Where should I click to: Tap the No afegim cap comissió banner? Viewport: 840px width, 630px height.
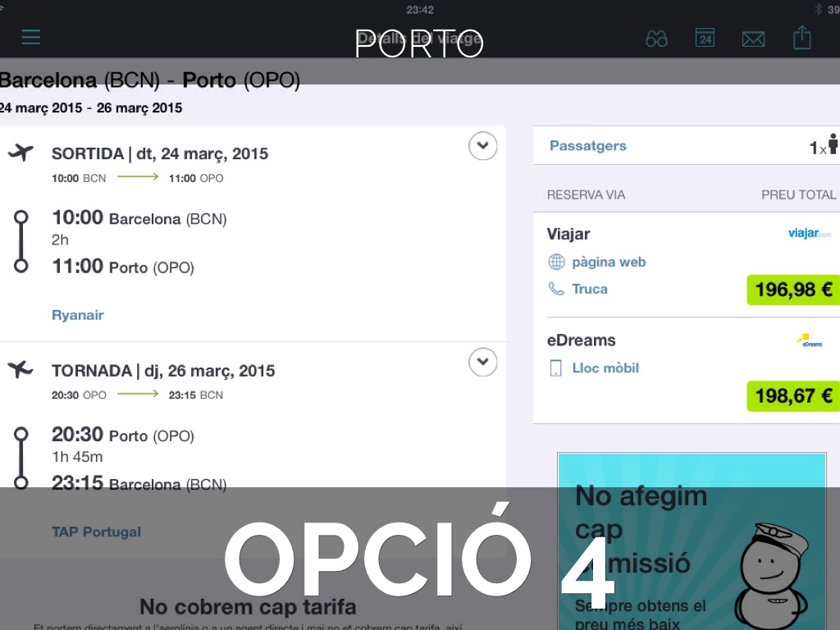691,541
